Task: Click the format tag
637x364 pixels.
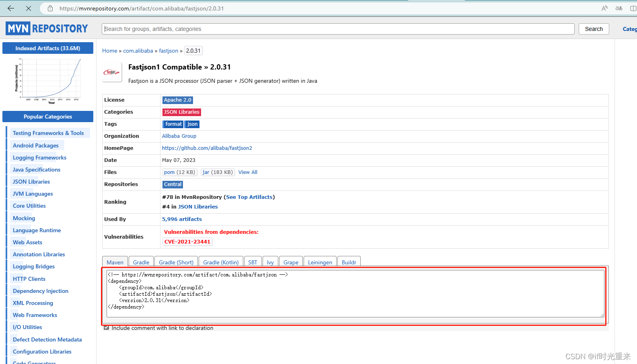Action: (x=173, y=124)
